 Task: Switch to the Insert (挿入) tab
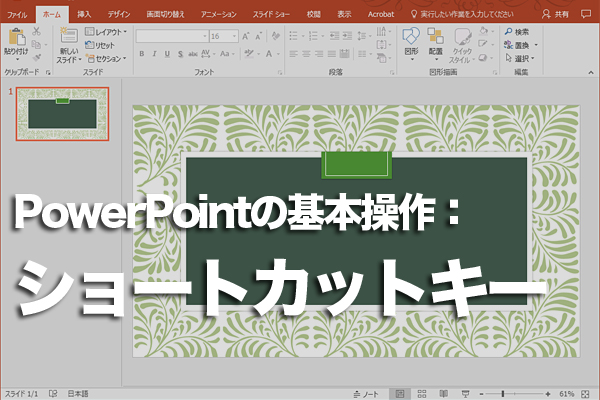[84, 15]
